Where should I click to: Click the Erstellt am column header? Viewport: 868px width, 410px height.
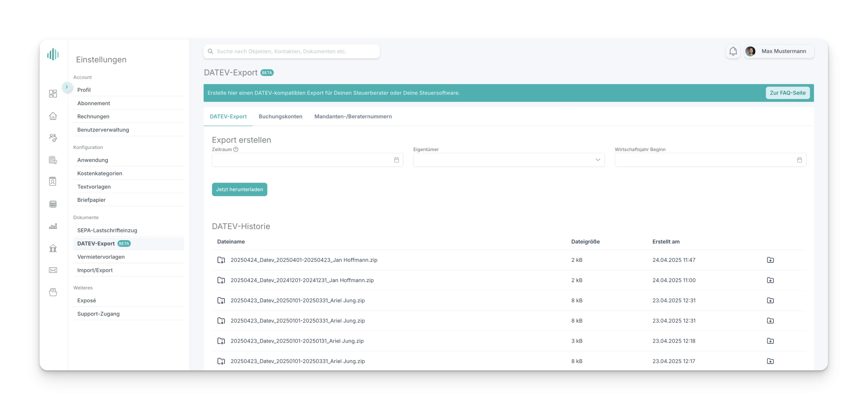coord(666,241)
